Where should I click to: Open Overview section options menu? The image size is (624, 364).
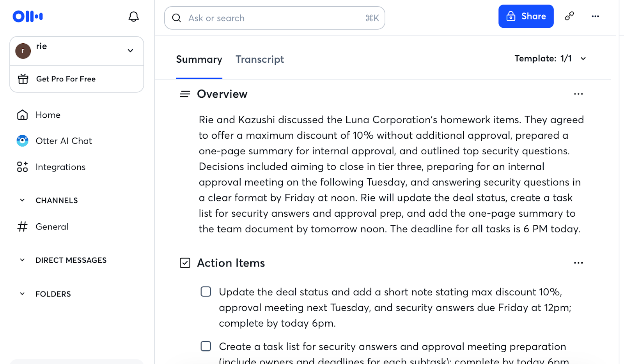[578, 94]
